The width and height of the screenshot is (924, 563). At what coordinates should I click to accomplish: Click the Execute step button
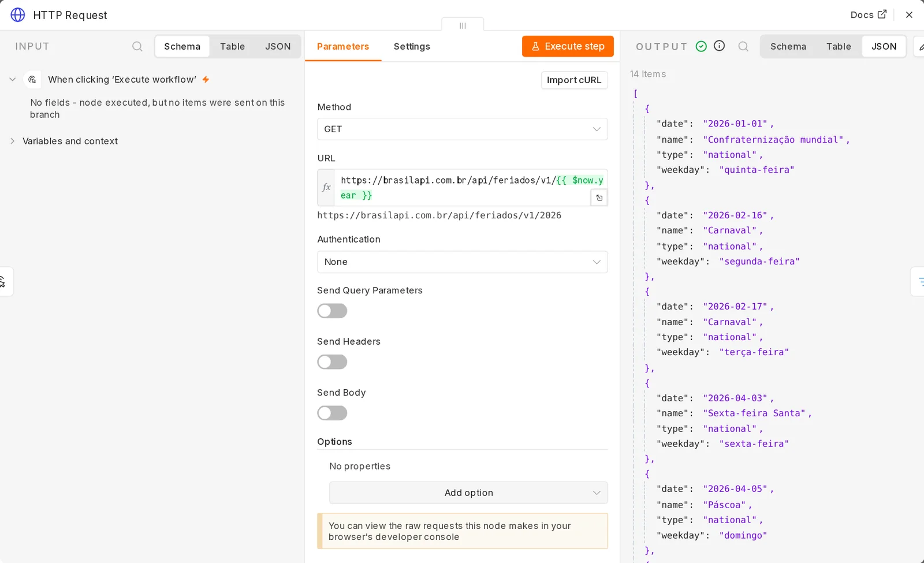point(568,46)
